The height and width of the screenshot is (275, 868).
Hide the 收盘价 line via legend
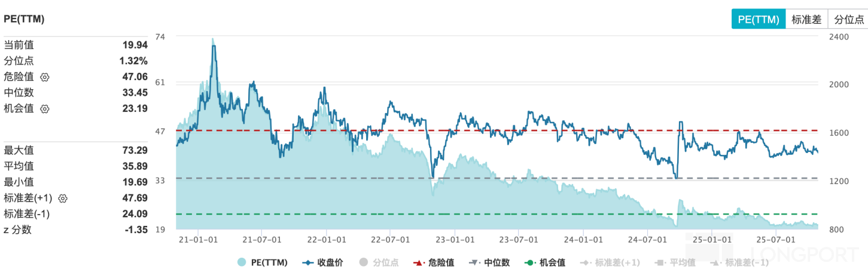324,262
